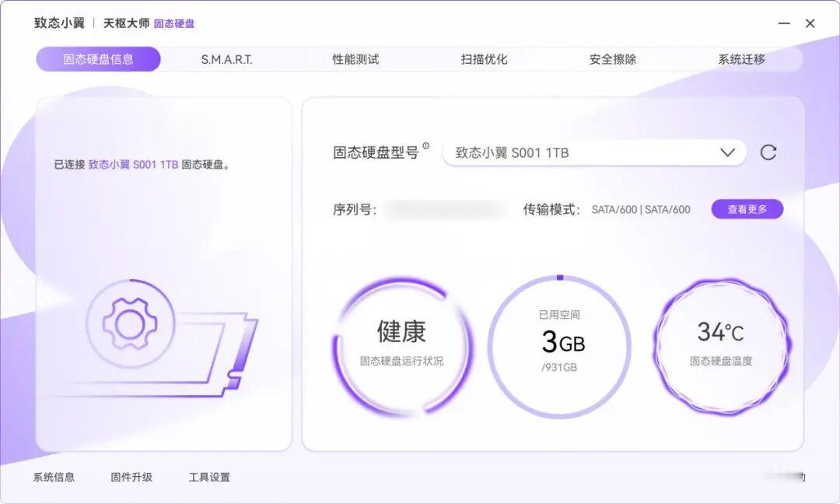Open 工具设置 at the bottom
Viewport: 840px width, 504px height.
point(209,477)
